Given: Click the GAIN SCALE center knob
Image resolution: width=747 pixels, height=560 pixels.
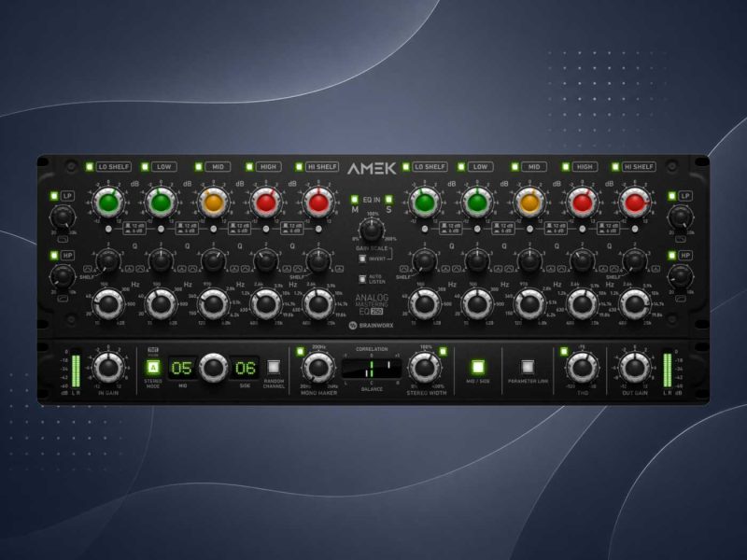Looking at the screenshot, I should pos(372,231).
